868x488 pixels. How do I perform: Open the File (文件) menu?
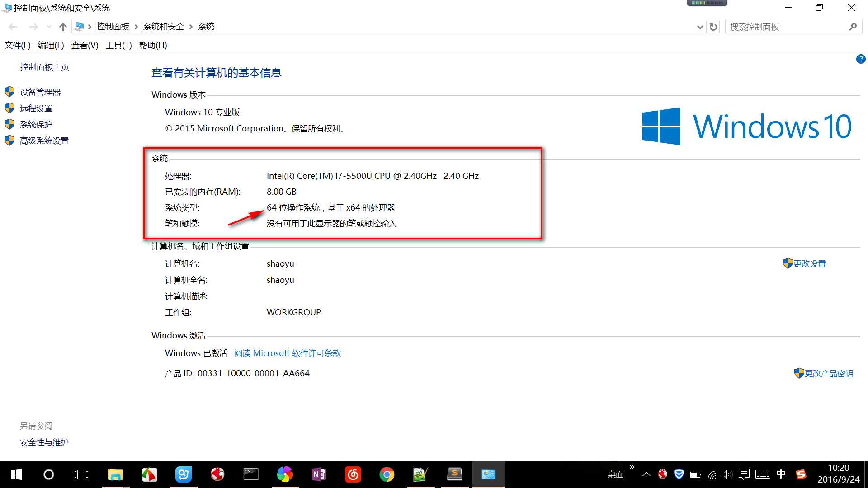[x=18, y=46]
